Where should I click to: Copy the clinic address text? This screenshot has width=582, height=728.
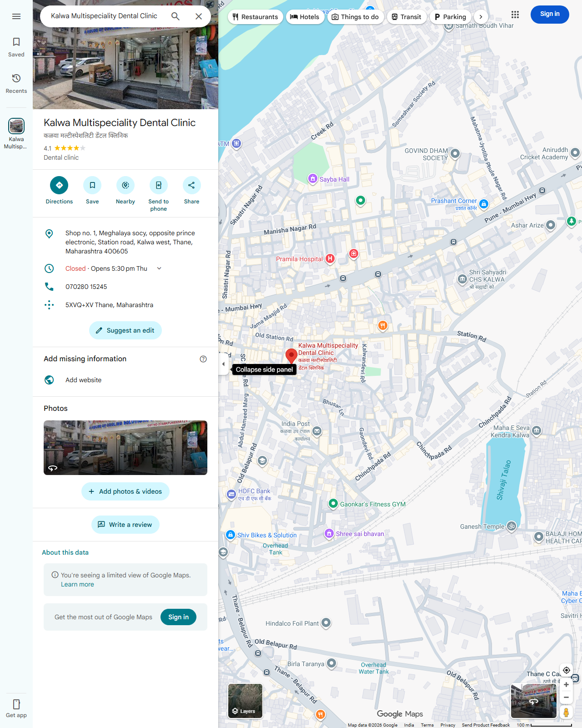[125, 242]
